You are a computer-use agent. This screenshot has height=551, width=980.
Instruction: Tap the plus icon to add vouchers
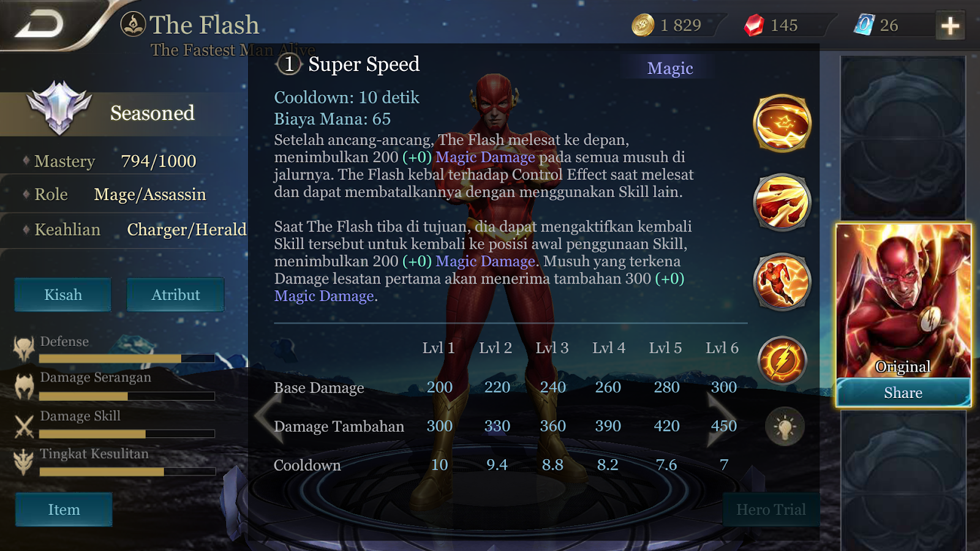pos(950,26)
